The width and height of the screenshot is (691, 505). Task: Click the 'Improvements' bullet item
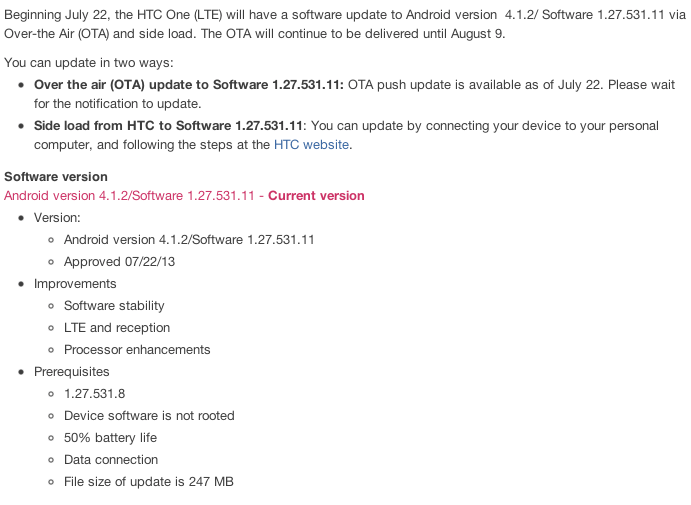click(x=75, y=284)
